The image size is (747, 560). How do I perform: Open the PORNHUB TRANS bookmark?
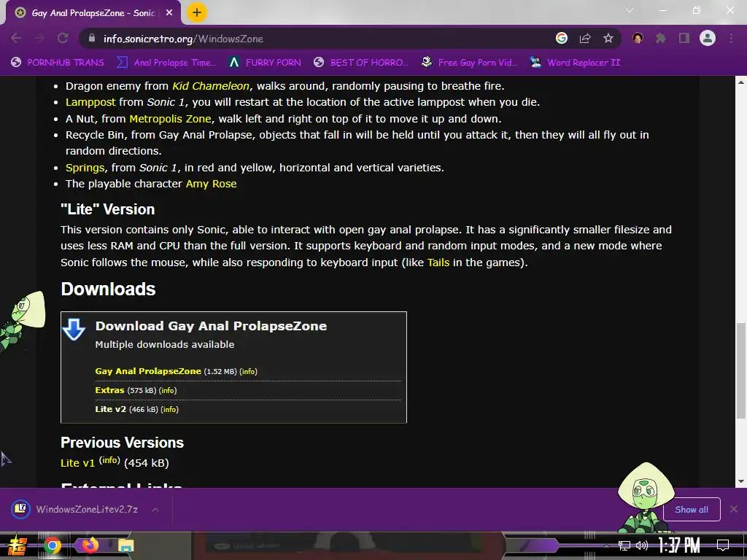click(x=57, y=63)
